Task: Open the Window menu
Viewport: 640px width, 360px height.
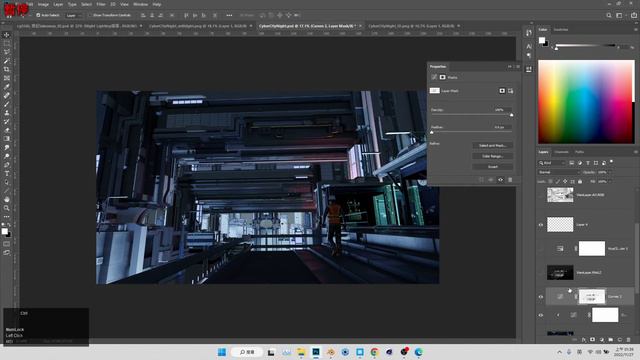Action: click(140, 4)
